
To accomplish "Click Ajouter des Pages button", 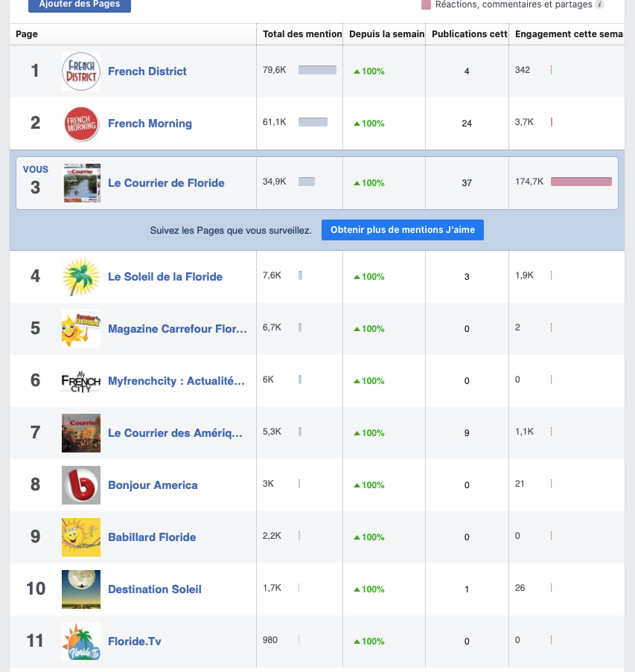I will pyautogui.click(x=80, y=4).
